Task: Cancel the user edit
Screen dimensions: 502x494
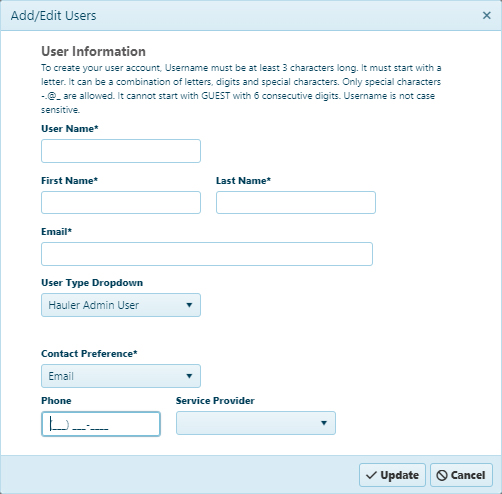Action: point(461,475)
